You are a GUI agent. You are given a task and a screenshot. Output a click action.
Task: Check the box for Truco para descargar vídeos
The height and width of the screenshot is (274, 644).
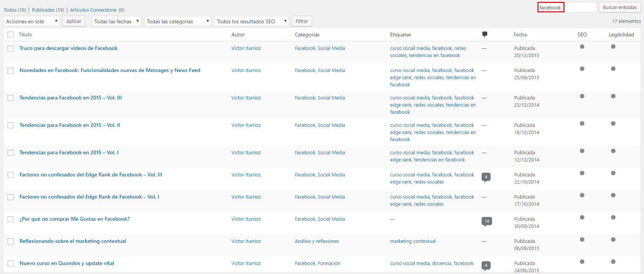[x=11, y=48]
